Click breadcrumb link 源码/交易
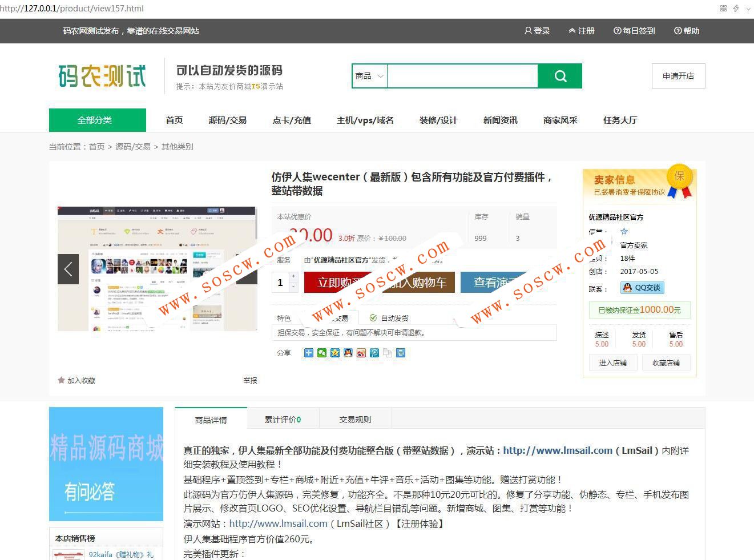754x560 pixels. (x=133, y=147)
